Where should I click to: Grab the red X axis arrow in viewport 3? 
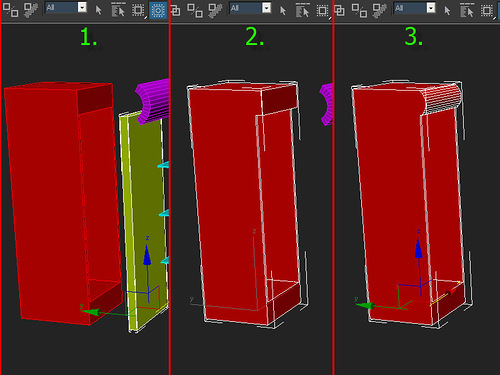[x=451, y=292]
